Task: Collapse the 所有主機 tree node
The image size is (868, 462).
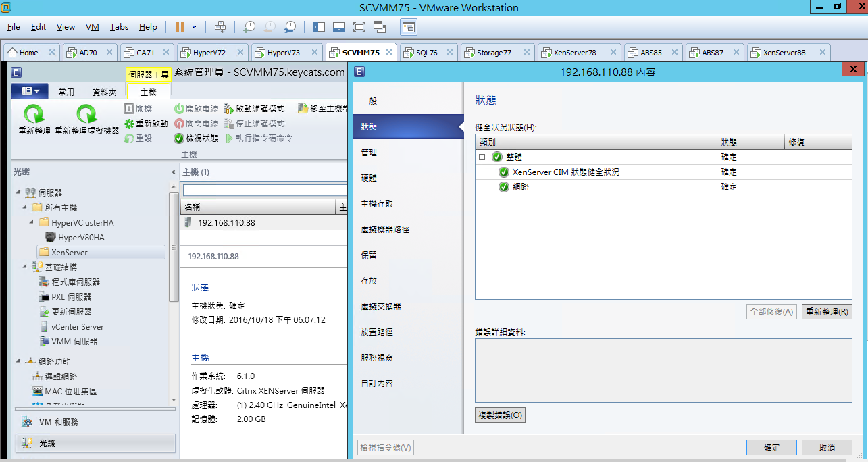Action: pyautogui.click(x=25, y=207)
